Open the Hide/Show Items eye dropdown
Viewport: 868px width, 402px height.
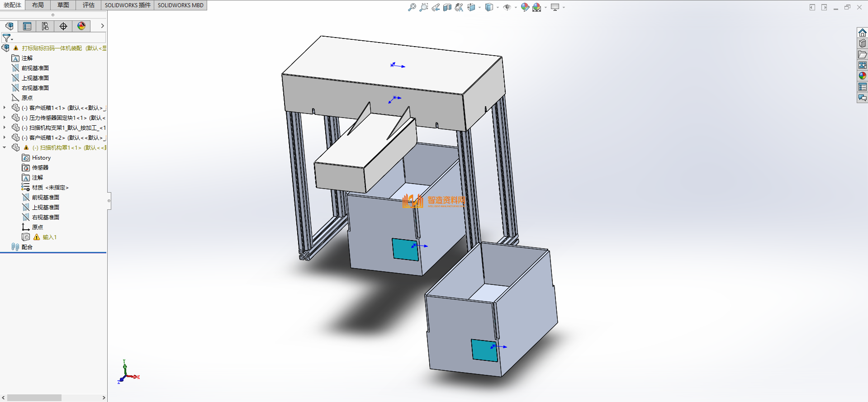[x=508, y=7]
